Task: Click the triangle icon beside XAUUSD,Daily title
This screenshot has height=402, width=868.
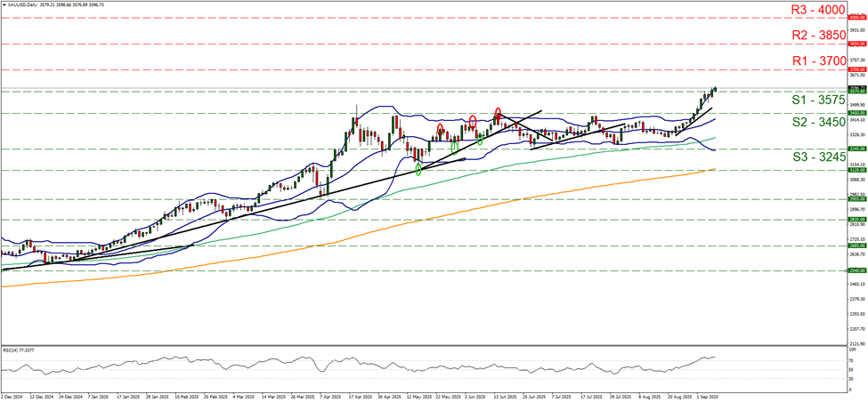Action: 4,4
